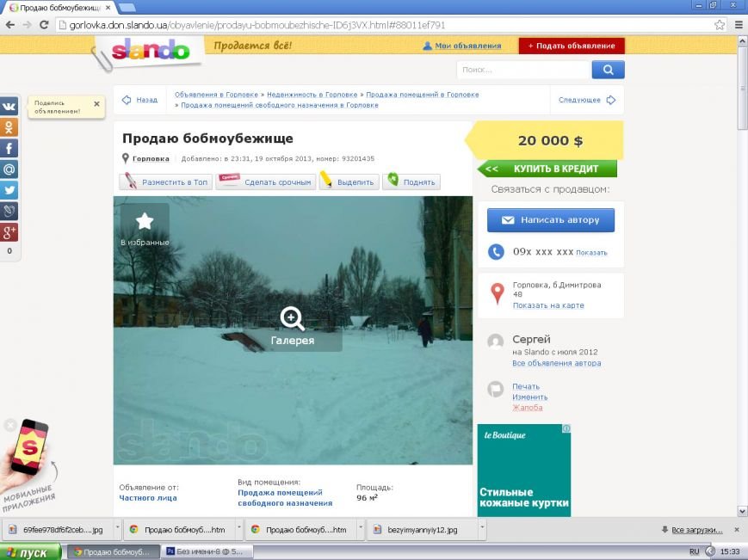This screenshot has height=560, width=748.
Task: Open bezyimyannyiy12.jpg download item
Action: pos(422,530)
